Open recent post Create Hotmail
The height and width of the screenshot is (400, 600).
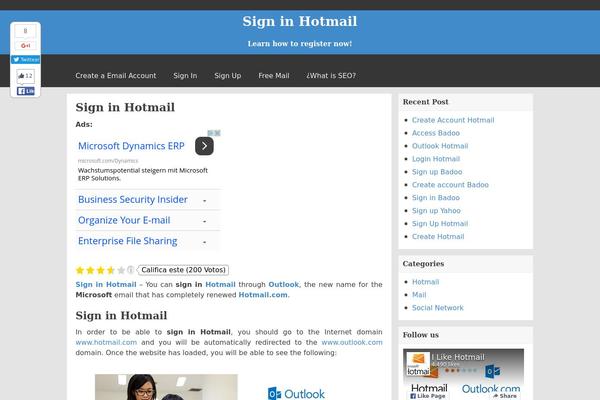[438, 237]
